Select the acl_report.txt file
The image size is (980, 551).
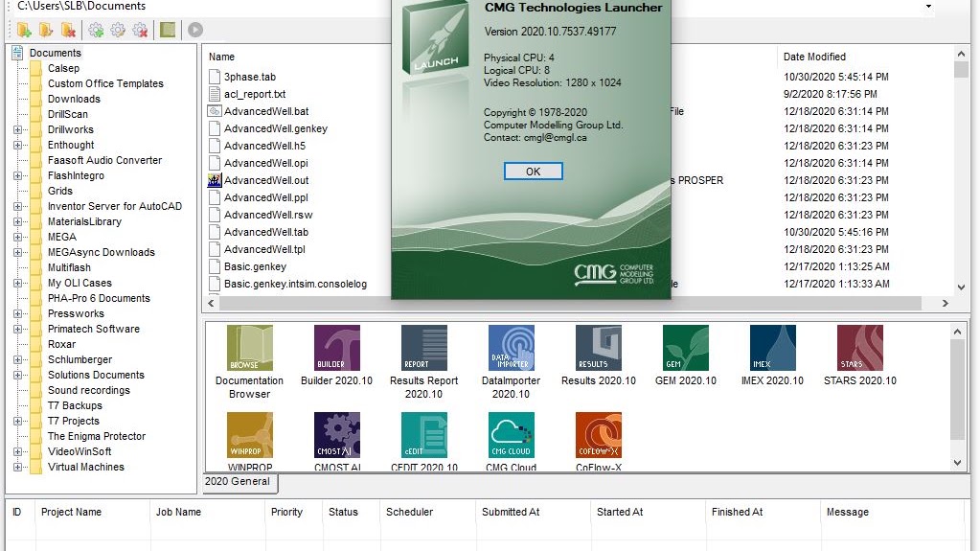click(255, 94)
